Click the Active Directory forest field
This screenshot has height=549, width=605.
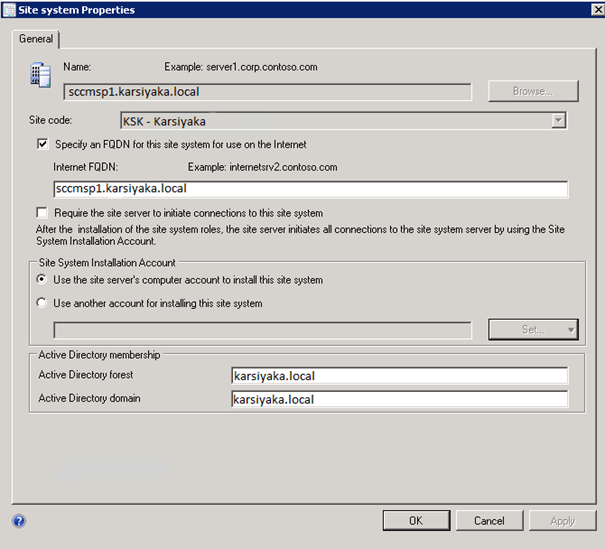pyautogui.click(x=399, y=376)
